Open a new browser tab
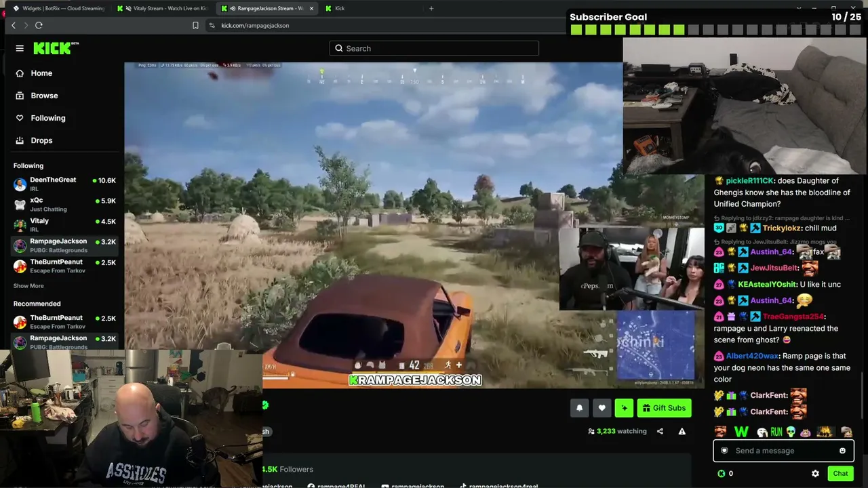This screenshot has height=488, width=868. pos(431,8)
